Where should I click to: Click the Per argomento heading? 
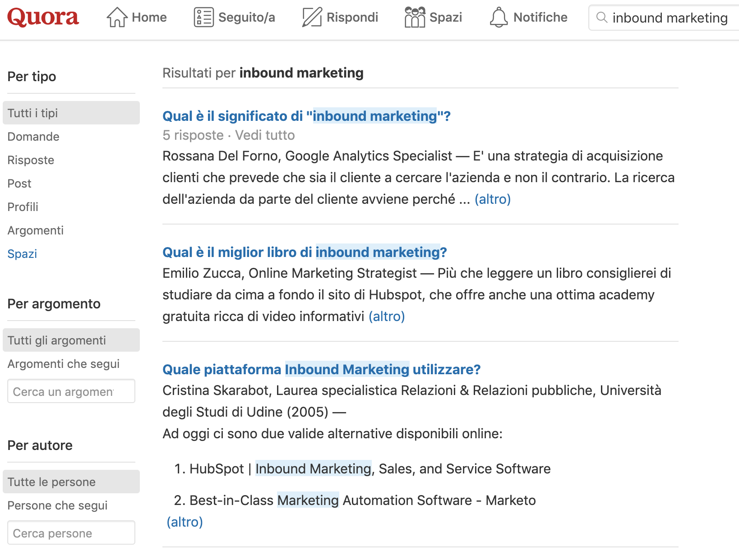click(54, 304)
